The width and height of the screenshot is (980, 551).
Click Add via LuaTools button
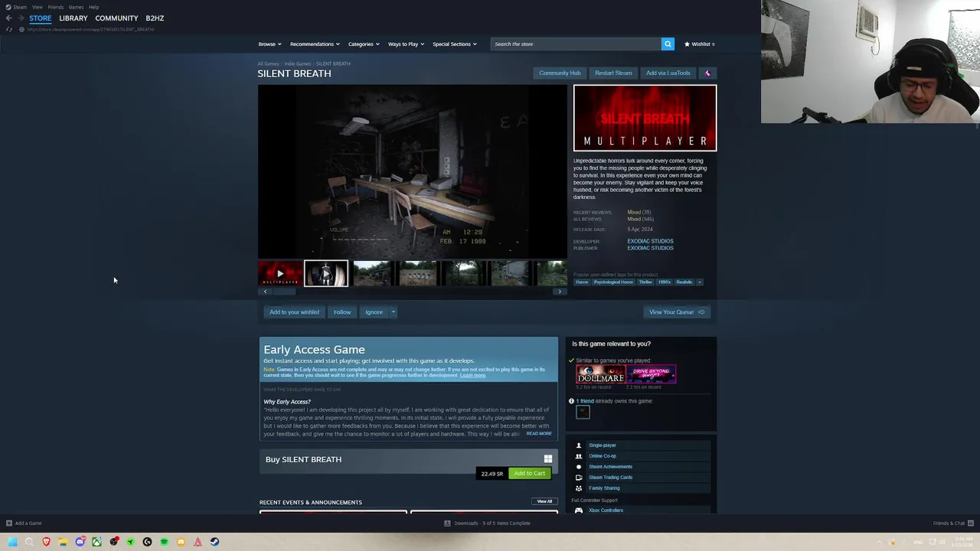(x=668, y=73)
